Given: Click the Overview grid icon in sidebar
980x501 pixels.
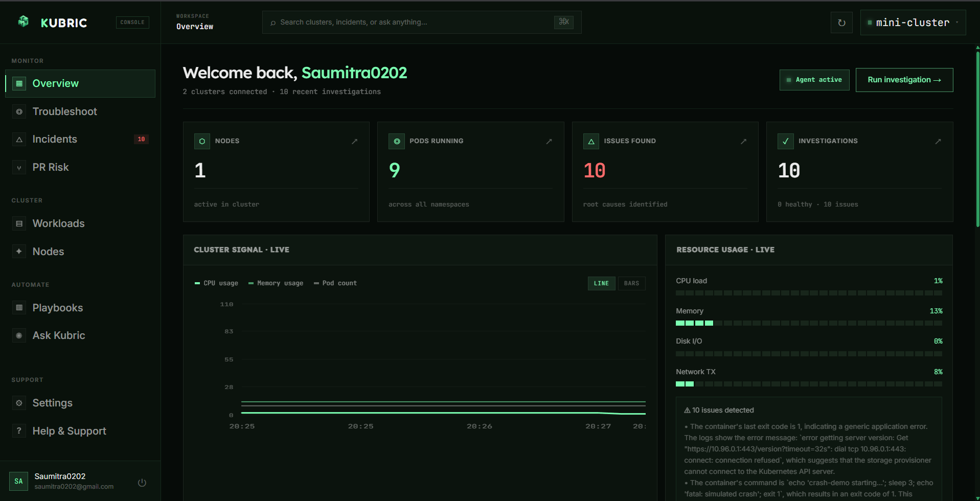Looking at the screenshot, I should coord(19,83).
